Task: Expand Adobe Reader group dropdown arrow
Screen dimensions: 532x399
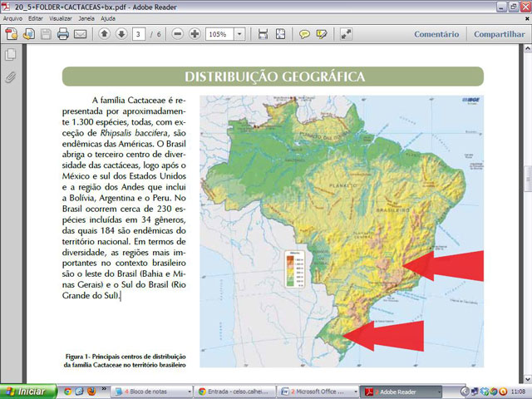Action: (439, 392)
